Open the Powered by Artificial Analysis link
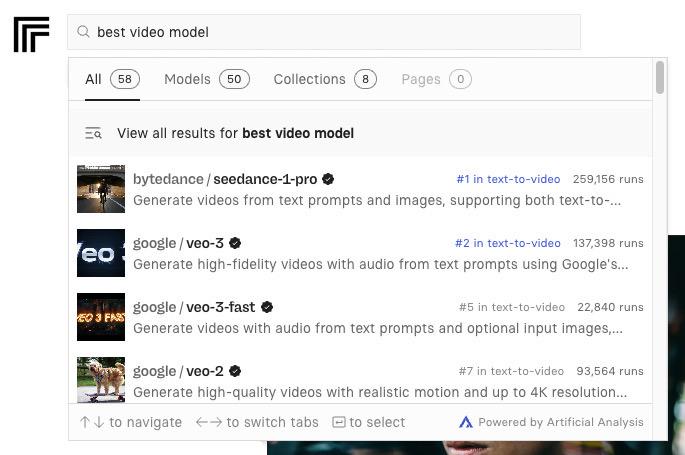 click(x=551, y=422)
